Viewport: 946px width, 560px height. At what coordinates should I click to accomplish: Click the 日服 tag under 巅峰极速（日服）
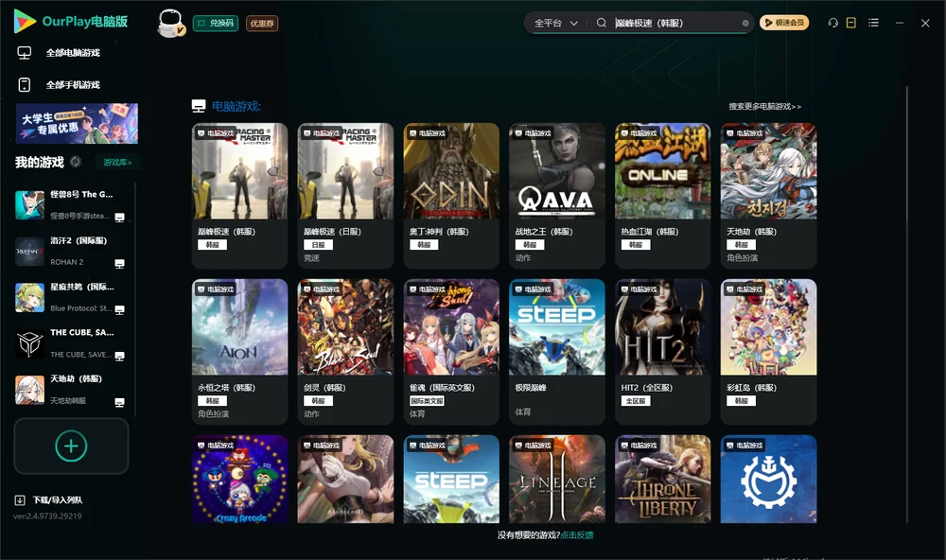(318, 245)
